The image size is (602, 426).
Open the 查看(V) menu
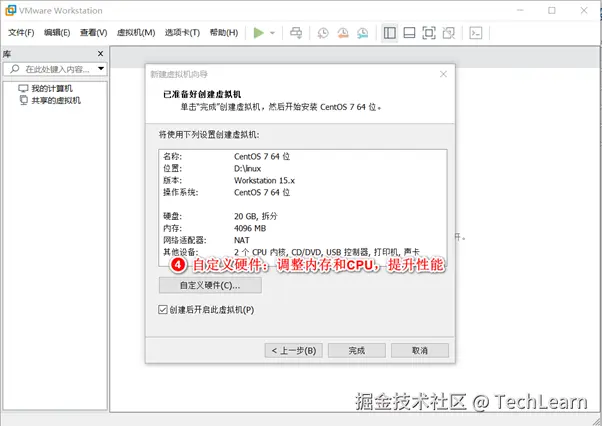(93, 33)
